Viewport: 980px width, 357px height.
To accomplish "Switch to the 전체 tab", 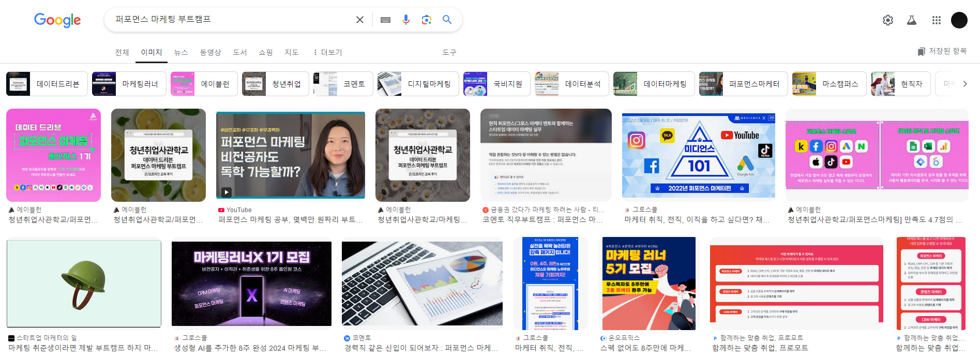I will pos(122,52).
